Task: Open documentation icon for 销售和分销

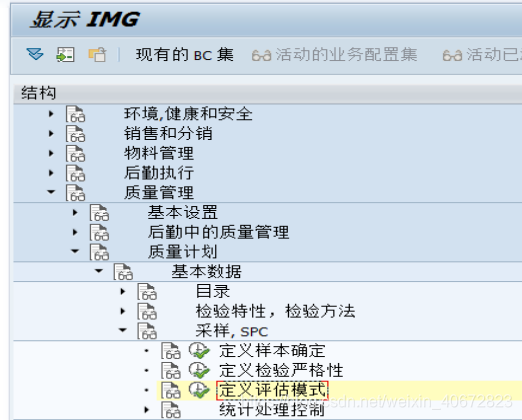Action: 75,134
